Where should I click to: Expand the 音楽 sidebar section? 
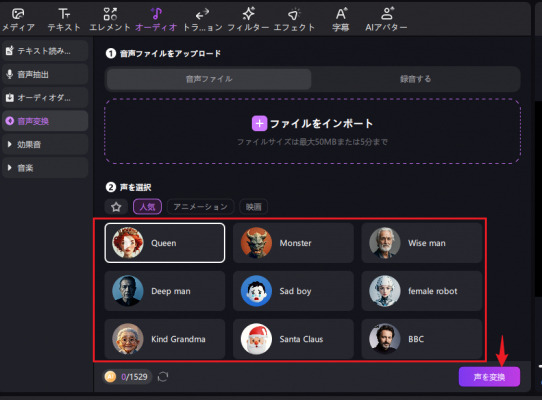pos(45,168)
